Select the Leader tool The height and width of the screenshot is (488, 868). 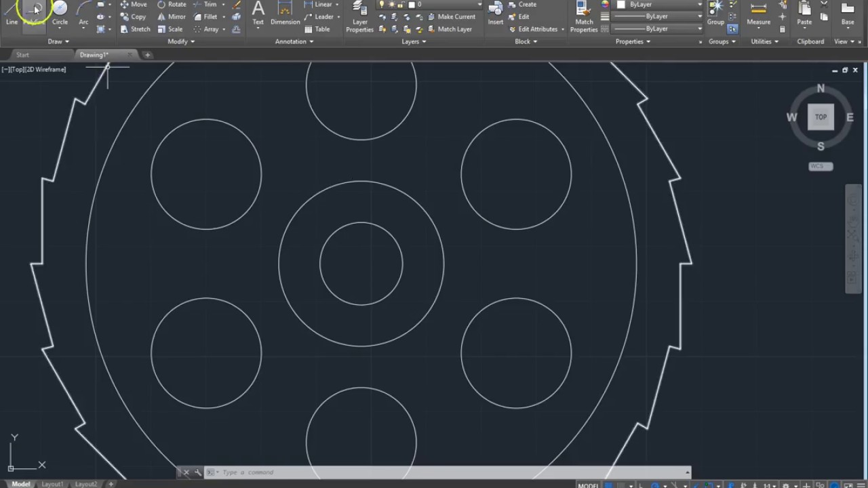pos(319,16)
